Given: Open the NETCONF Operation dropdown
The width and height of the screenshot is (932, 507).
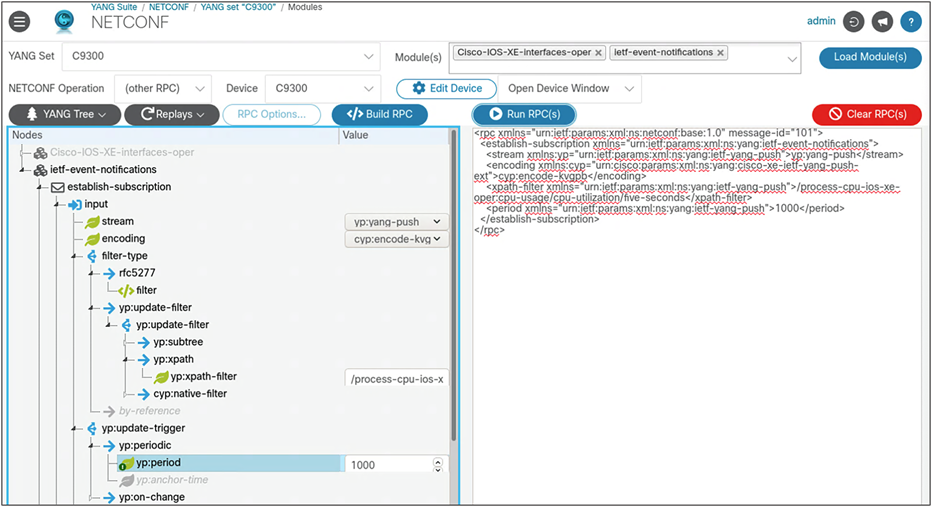Looking at the screenshot, I should click(163, 89).
